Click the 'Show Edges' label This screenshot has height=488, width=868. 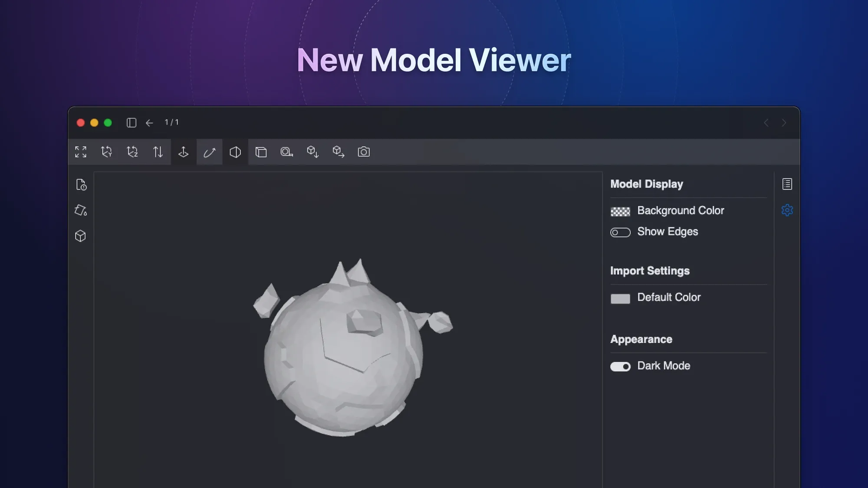(667, 232)
